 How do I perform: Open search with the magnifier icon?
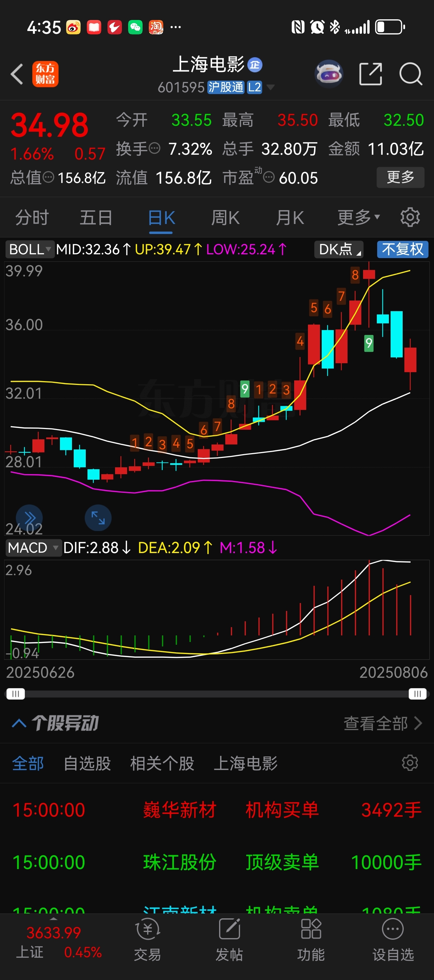(411, 74)
